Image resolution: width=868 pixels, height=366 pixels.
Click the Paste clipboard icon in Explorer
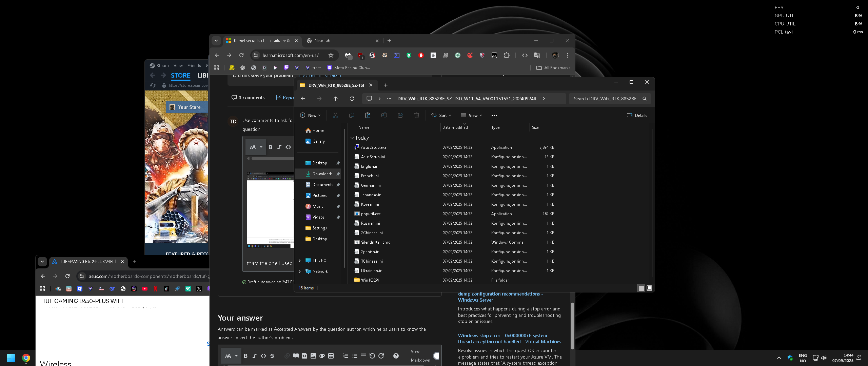coord(368,116)
